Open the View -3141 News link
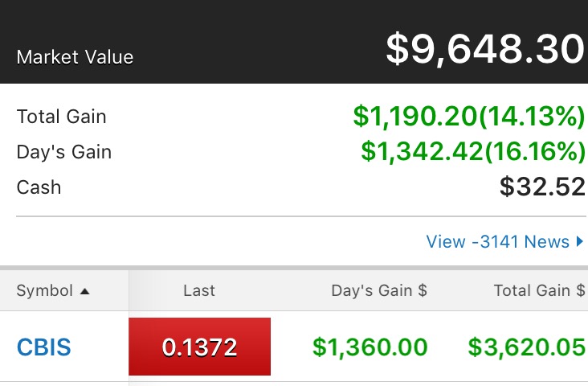 (x=497, y=241)
